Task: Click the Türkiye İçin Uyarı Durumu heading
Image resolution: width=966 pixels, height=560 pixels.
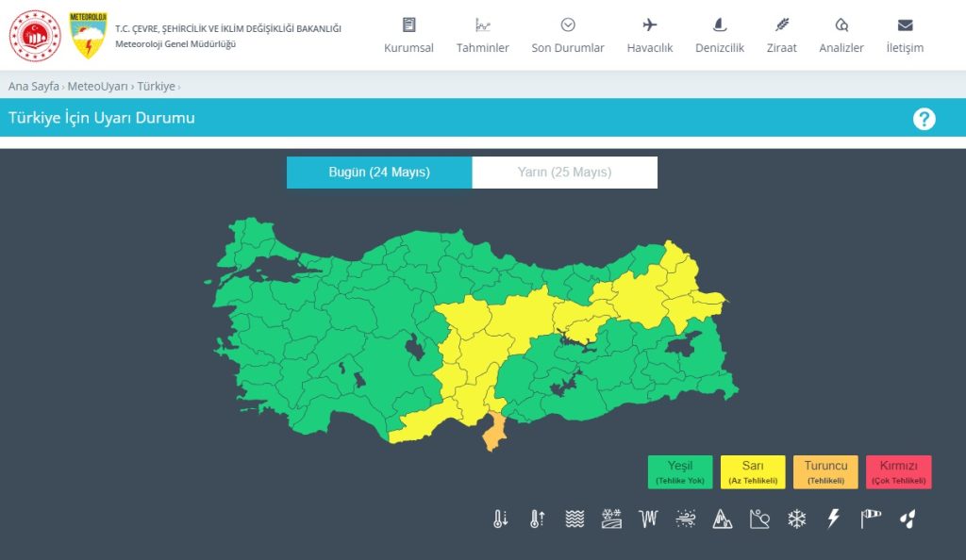Action: (x=102, y=118)
